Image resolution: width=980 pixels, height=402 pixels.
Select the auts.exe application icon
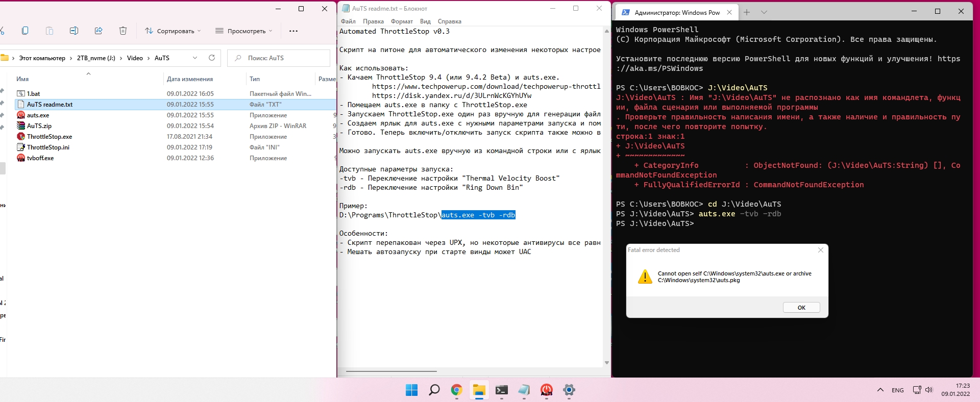pos(21,115)
